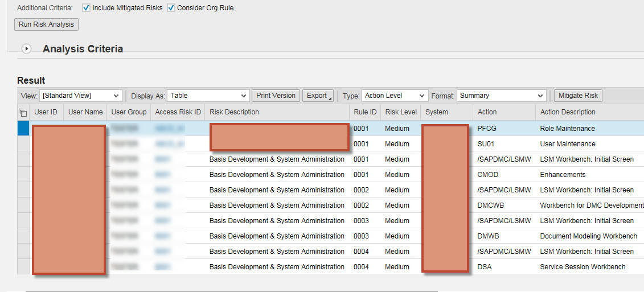This screenshot has width=644, height=292.
Task: Click Medium risk level in SU01 row
Action: (x=397, y=144)
